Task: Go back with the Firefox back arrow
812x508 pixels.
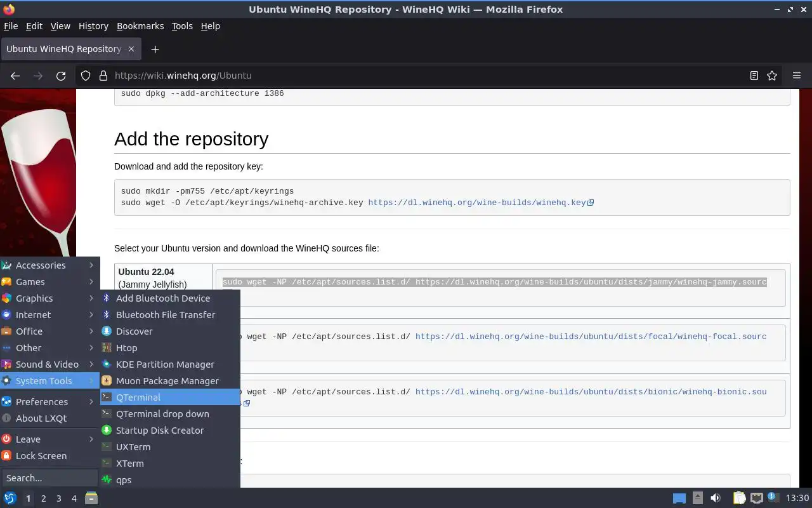Action: (15, 76)
